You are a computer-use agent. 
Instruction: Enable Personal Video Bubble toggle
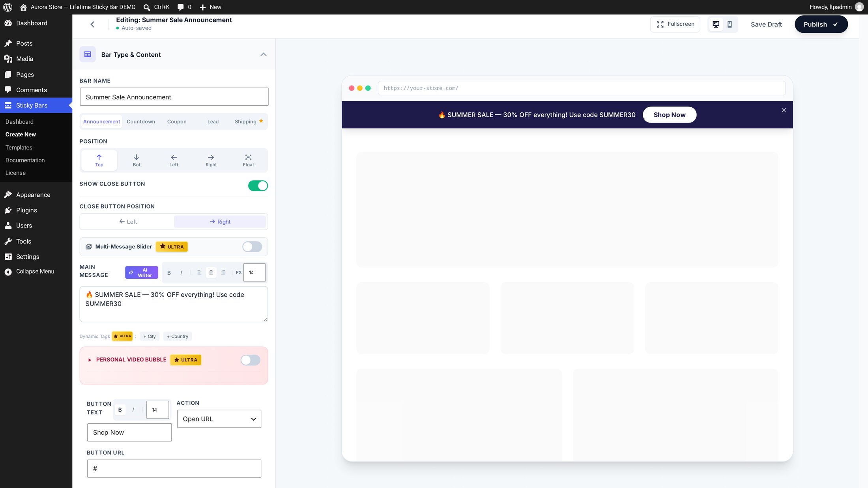[251, 360]
